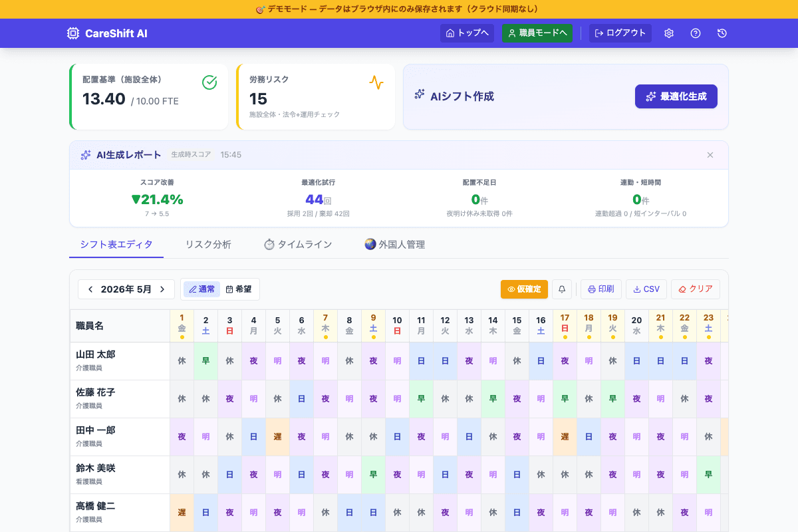Viewport: 798px width, 532px height.
Task: Click the CareShift AI chip logo
Action: 73,33
